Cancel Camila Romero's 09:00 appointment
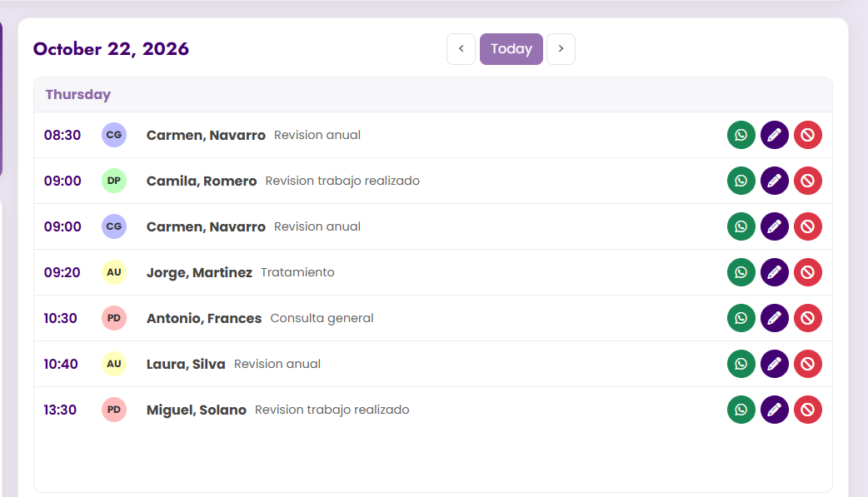Image resolution: width=868 pixels, height=497 pixels. (808, 181)
